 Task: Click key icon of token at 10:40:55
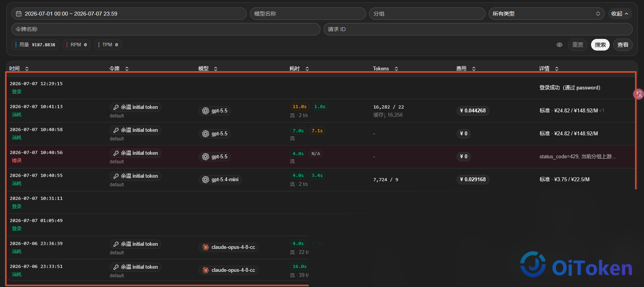[x=116, y=176]
